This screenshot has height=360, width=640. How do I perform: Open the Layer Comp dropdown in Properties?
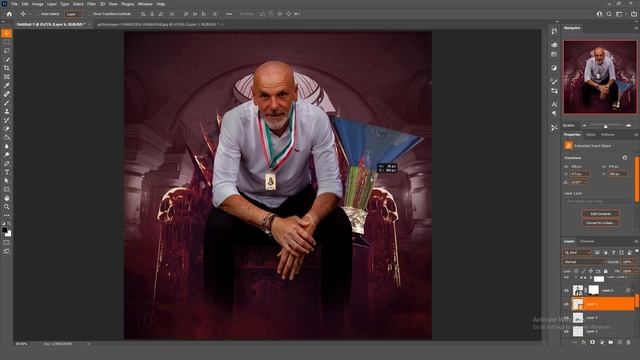click(x=598, y=201)
